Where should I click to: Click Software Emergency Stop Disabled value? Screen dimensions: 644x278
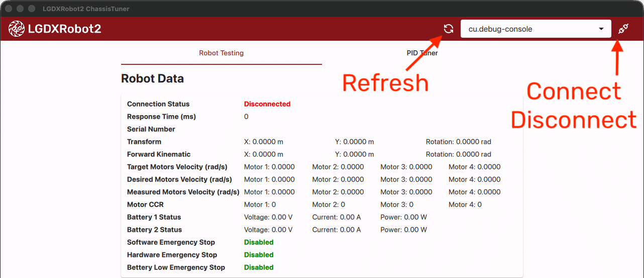[x=259, y=242]
